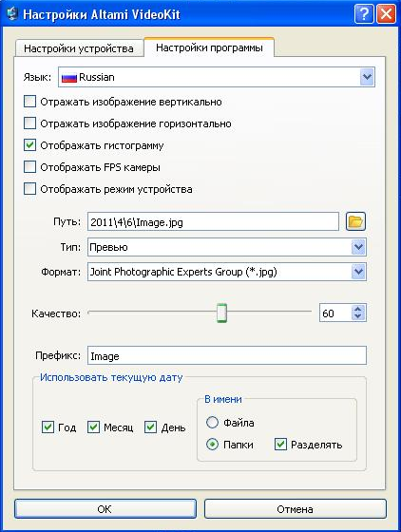Uncheck Отображать гистограмму checkbox
The height and width of the screenshot is (532, 401).
(29, 145)
